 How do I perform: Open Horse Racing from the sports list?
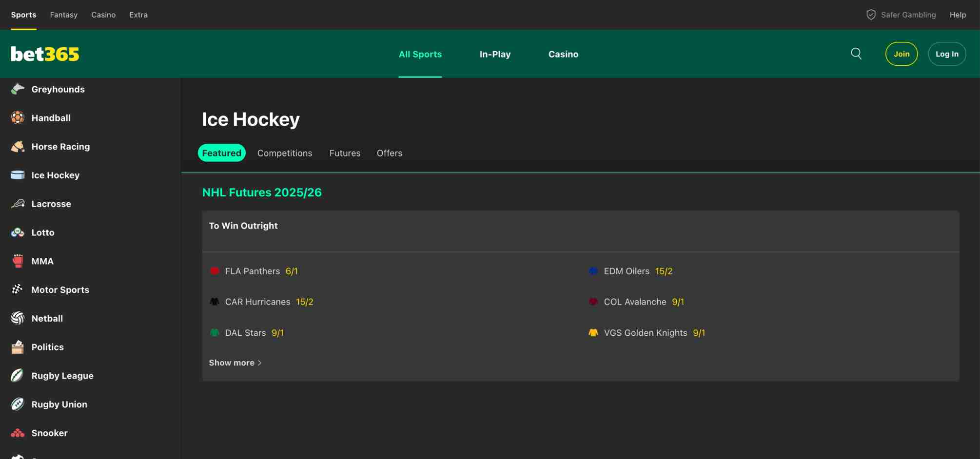(60, 147)
